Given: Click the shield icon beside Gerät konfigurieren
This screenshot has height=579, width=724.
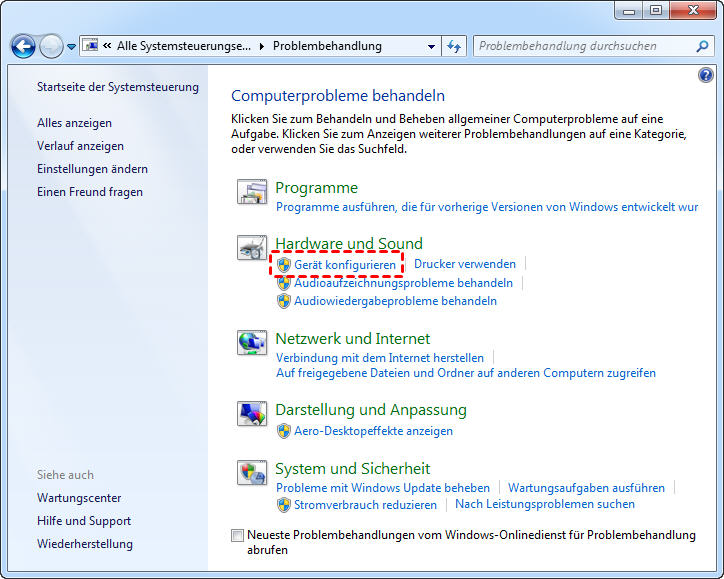Looking at the screenshot, I should point(284,265).
